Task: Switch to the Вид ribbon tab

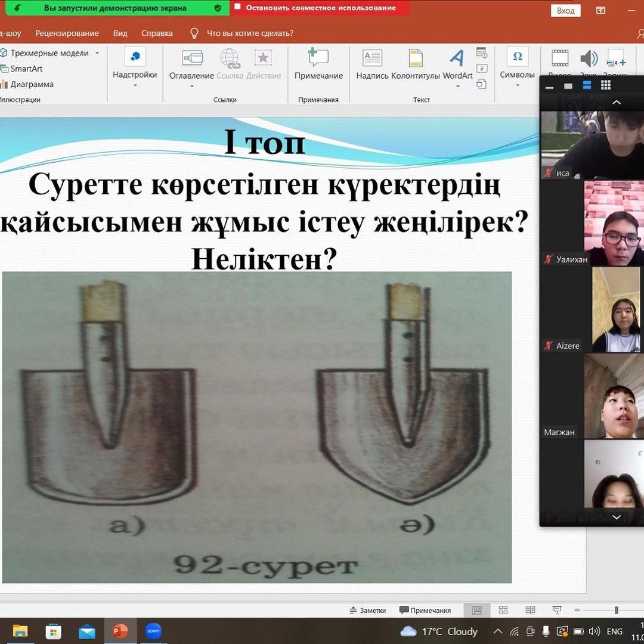Action: 120,33
